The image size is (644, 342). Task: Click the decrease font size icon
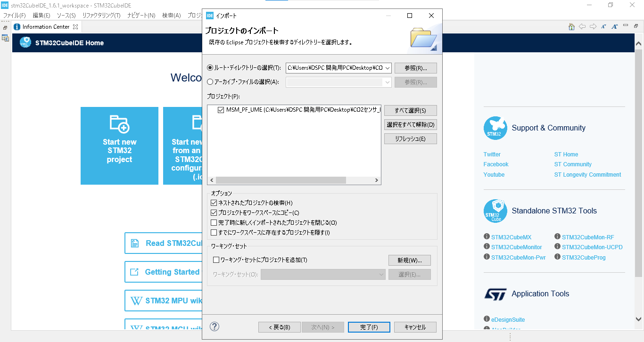pos(604,27)
